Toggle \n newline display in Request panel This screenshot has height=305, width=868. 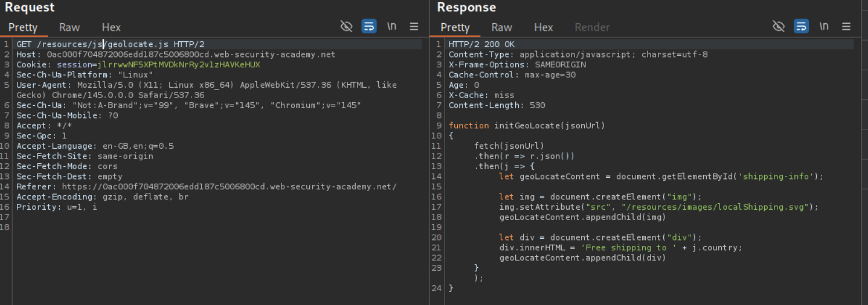tap(392, 26)
